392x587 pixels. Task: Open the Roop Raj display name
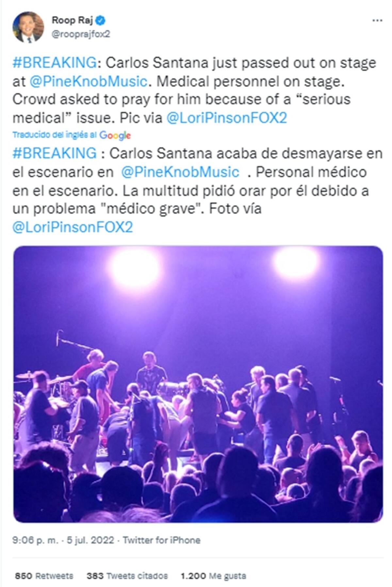click(72, 20)
